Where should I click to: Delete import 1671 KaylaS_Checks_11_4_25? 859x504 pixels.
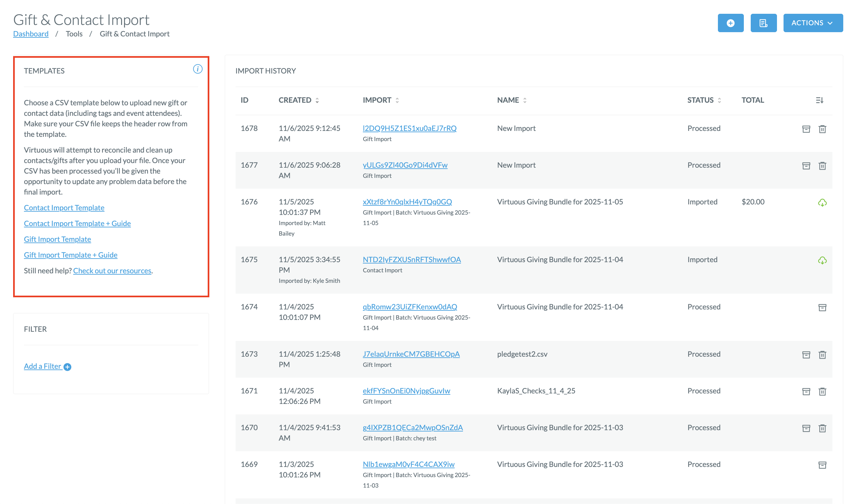(x=822, y=391)
